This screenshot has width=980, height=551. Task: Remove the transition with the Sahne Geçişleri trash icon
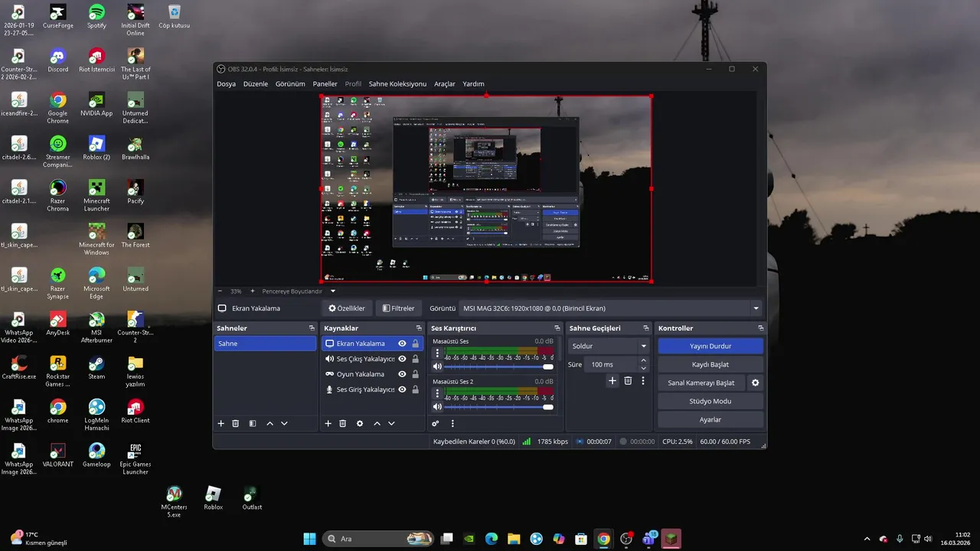click(628, 380)
